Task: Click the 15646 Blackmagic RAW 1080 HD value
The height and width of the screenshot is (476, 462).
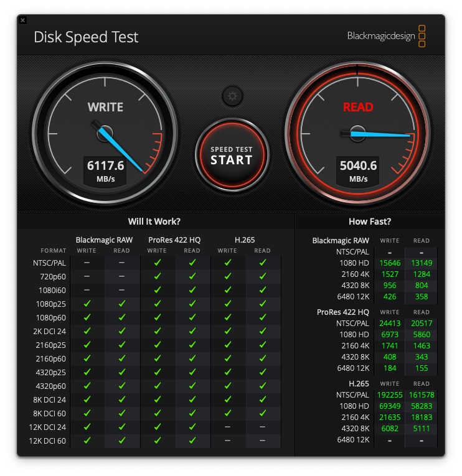Action: pyautogui.click(x=389, y=263)
